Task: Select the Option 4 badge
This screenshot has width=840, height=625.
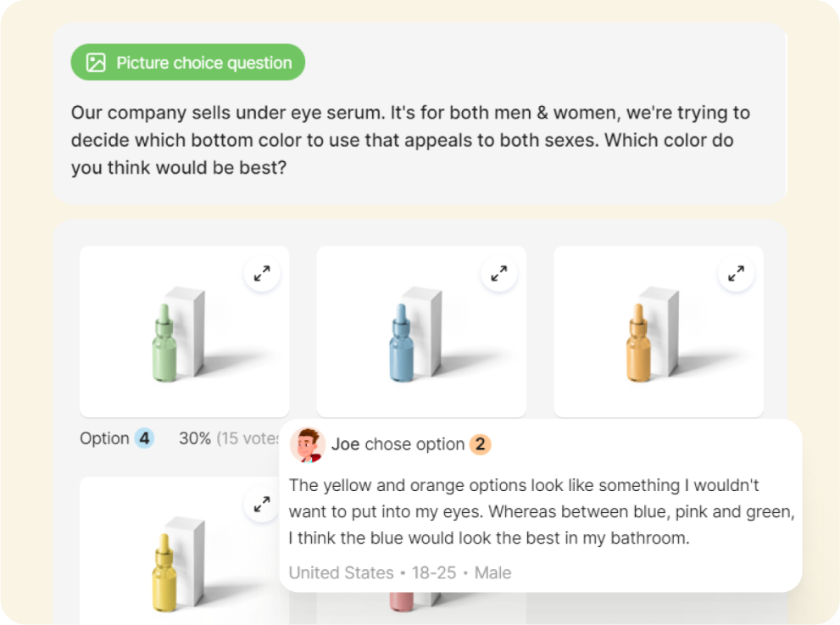Action: (142, 438)
